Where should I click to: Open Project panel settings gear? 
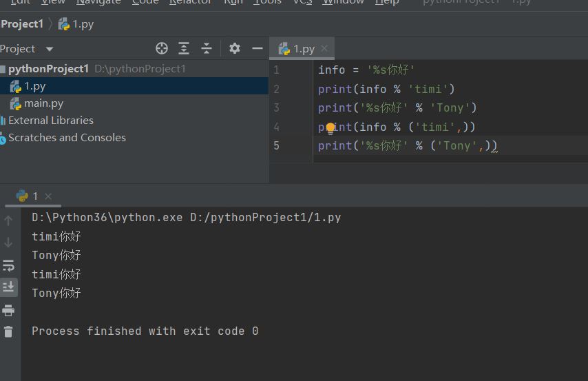[235, 48]
